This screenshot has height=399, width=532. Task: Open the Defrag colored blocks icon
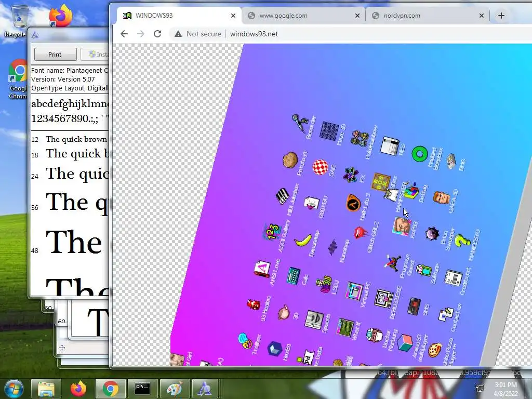click(411, 191)
